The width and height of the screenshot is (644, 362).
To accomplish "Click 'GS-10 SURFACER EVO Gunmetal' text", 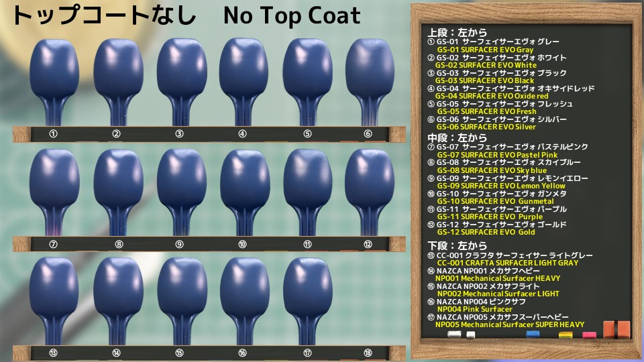I will coord(495,202).
